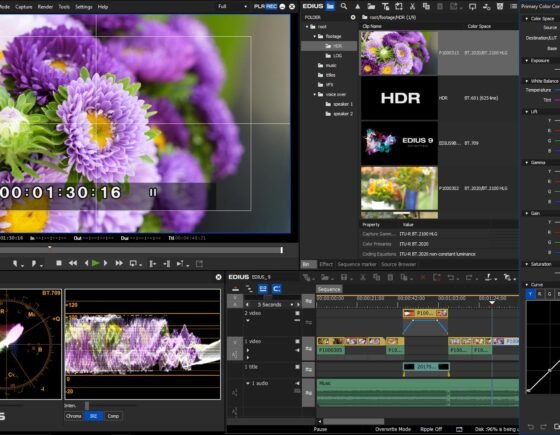Click the Add title (T) icon in bin toolbar
The width and height of the screenshot is (560, 435).
coord(385,6)
